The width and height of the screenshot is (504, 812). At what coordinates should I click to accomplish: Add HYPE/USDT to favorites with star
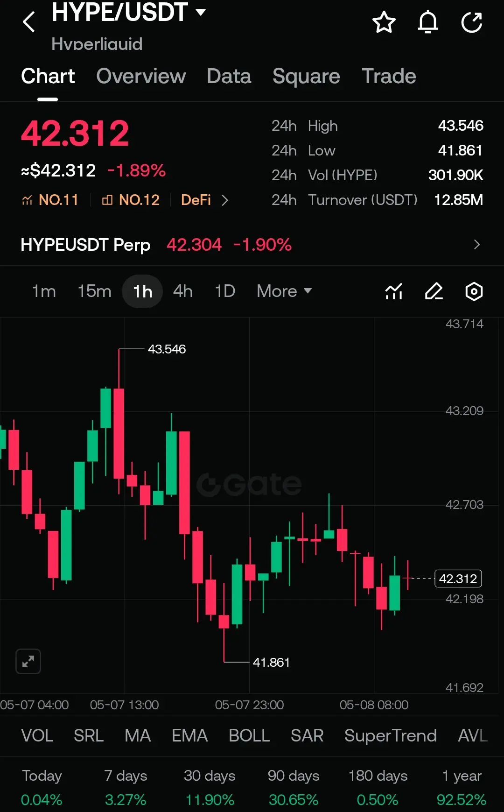pos(384,22)
